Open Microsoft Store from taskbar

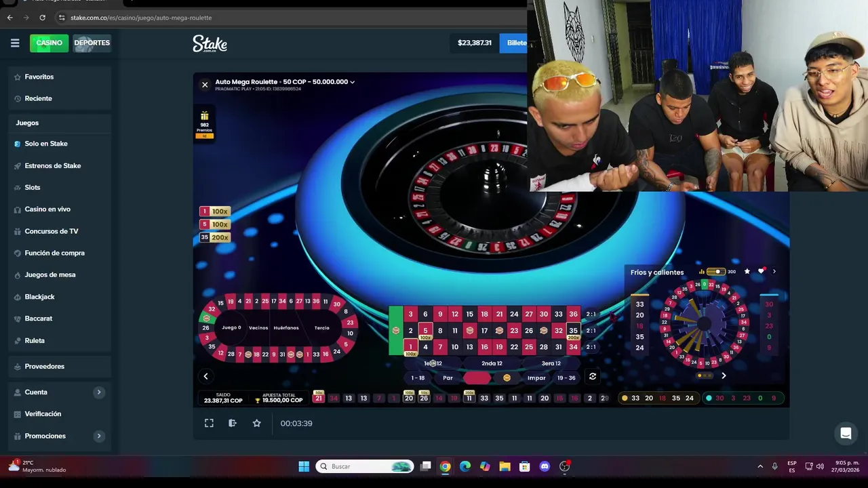coord(524,466)
